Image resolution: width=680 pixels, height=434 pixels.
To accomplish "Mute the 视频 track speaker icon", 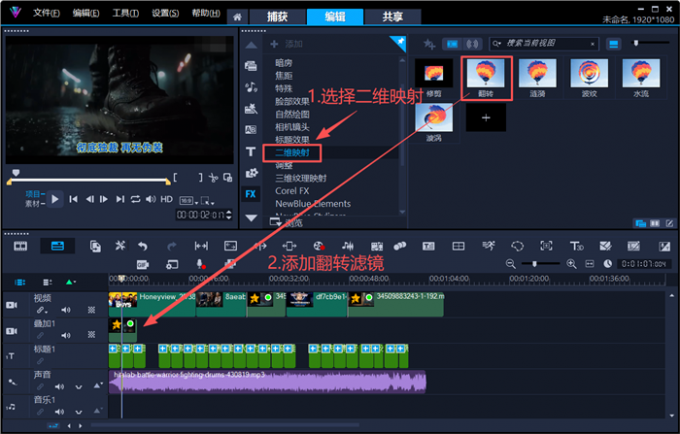I will point(66,310).
